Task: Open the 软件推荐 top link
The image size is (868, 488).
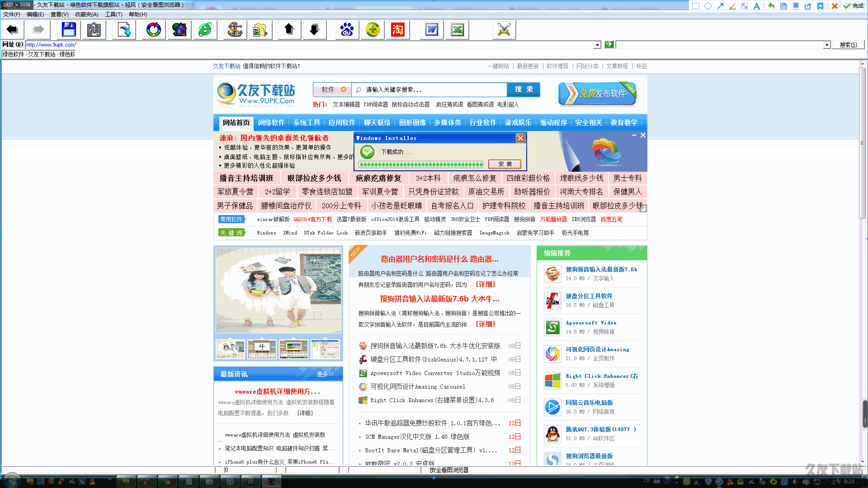Action: pyautogui.click(x=557, y=66)
